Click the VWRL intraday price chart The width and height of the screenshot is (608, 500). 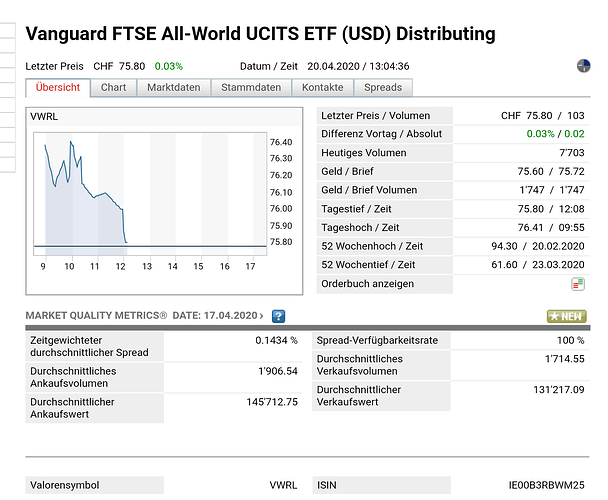(150, 194)
